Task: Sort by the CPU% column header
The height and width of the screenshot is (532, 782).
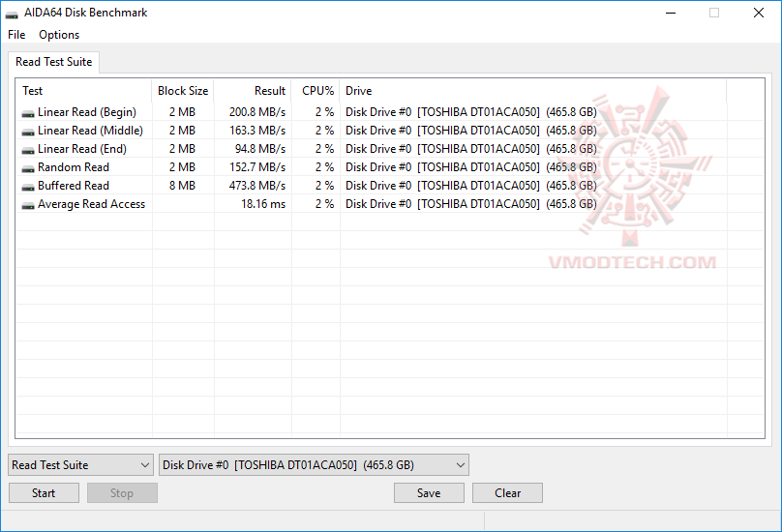Action: pyautogui.click(x=316, y=91)
